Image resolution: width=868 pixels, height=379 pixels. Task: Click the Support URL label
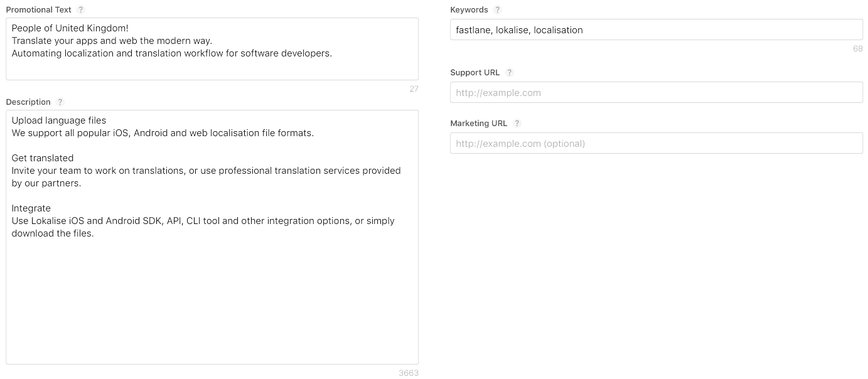click(475, 73)
